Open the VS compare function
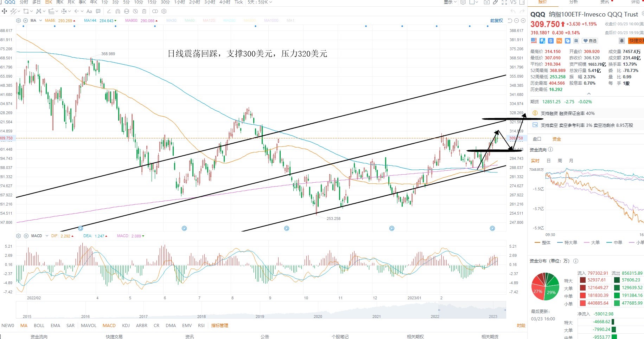The image size is (644, 339). pyautogui.click(x=513, y=2)
